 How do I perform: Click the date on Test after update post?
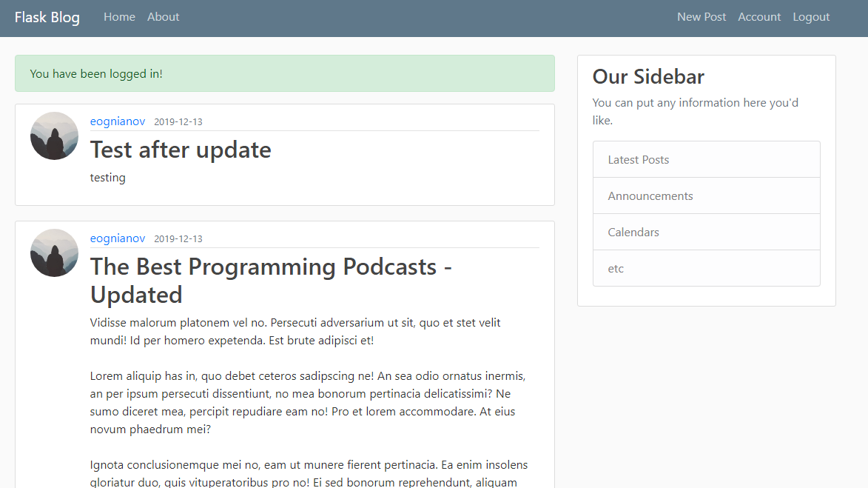178,122
